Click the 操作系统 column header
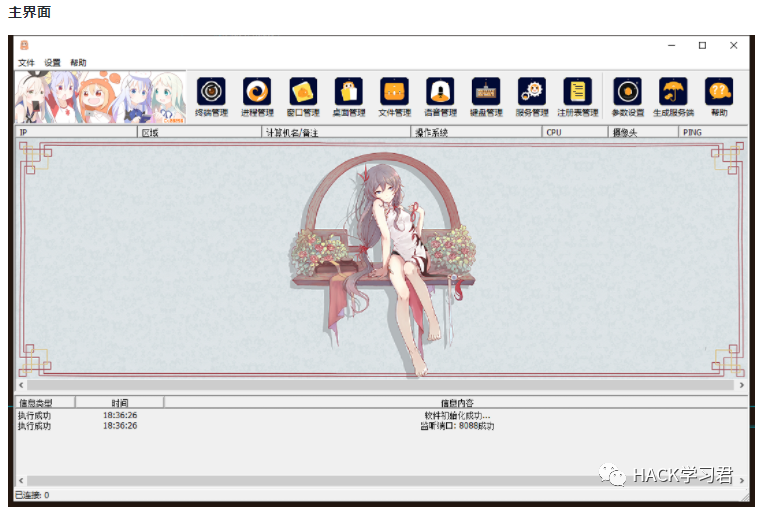Image resolution: width=758 pixels, height=508 pixels. [476, 132]
